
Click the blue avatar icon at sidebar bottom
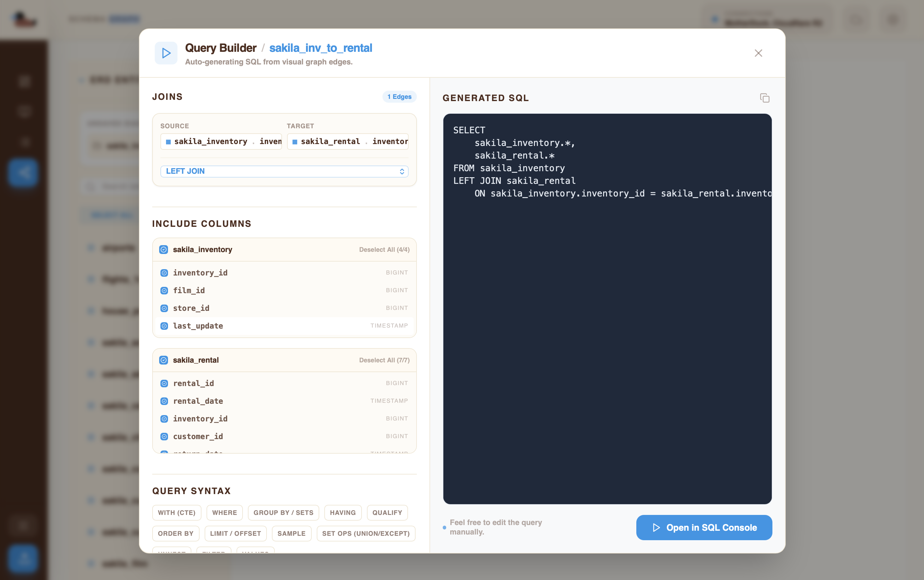pos(23,559)
